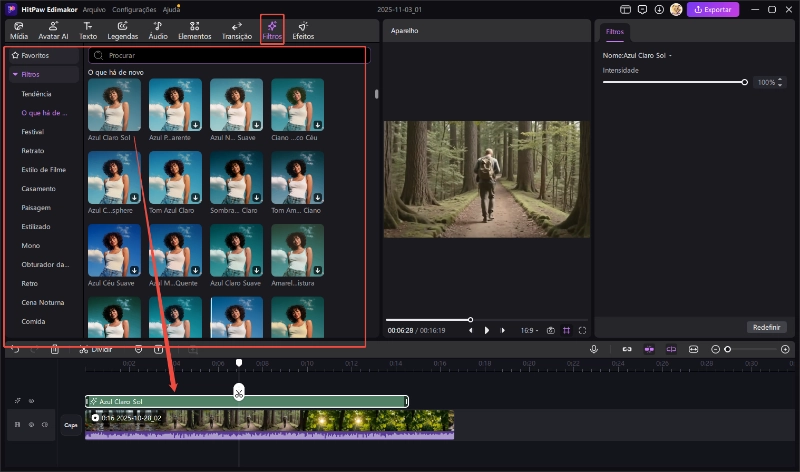
Task: Open the Efeitos panel
Action: pyautogui.click(x=303, y=31)
